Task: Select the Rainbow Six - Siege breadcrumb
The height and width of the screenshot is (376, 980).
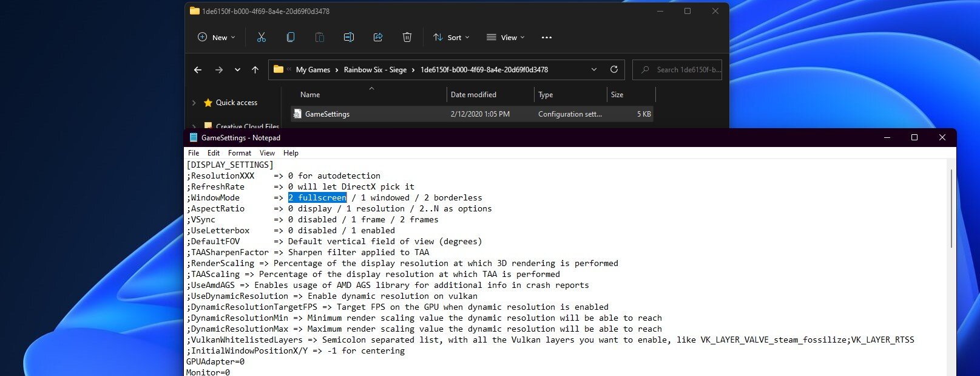Action: click(x=375, y=70)
